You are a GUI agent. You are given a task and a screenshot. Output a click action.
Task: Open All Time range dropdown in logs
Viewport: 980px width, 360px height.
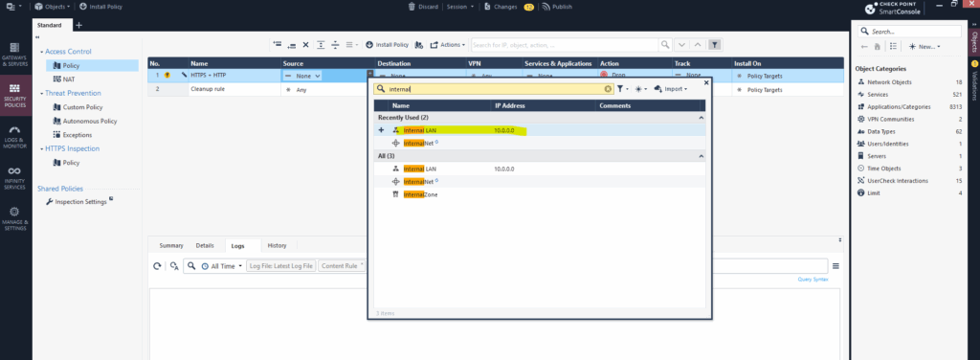222,266
